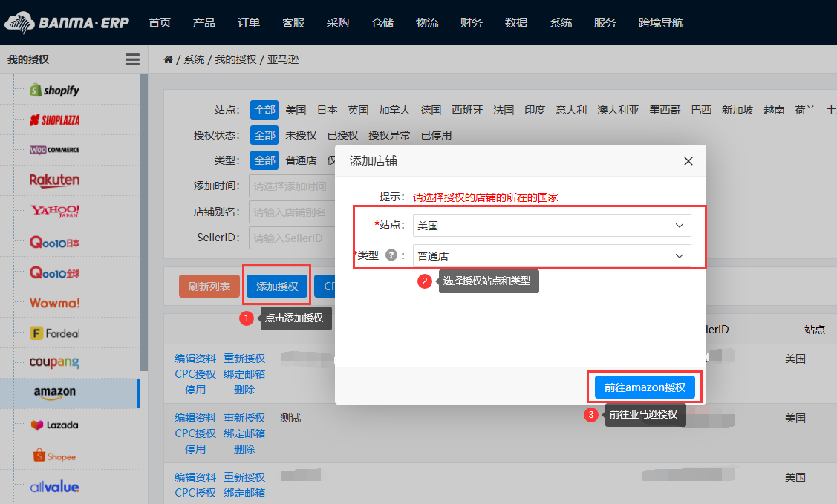
Task: Choose Yahoo Japan in sidebar list
Action: (55, 211)
